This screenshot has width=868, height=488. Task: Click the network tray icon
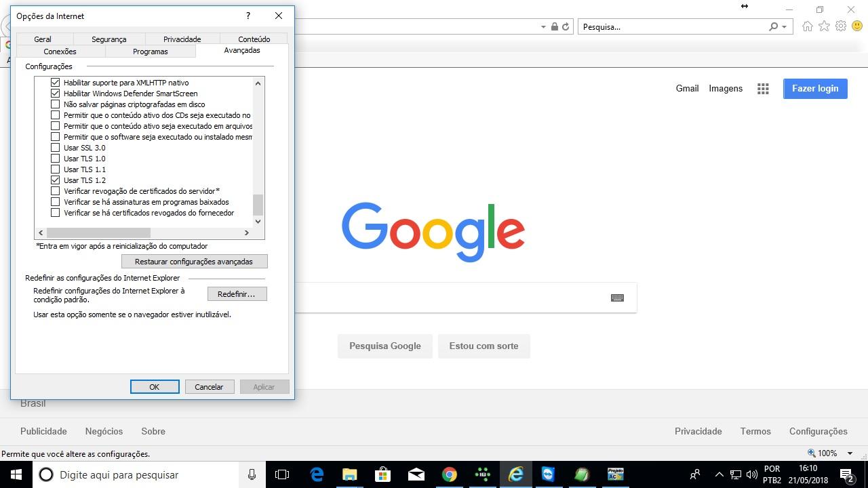(x=736, y=474)
